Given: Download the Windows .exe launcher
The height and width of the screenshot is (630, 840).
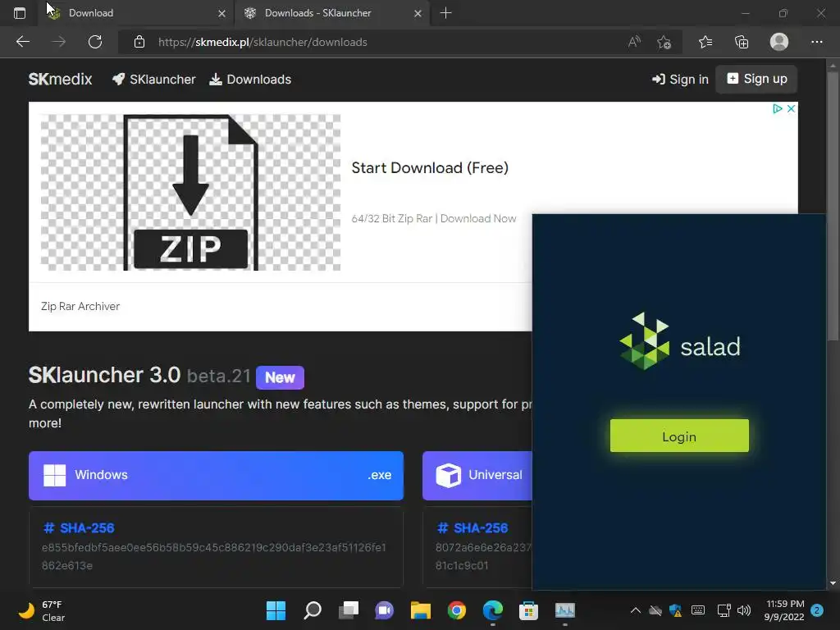Looking at the screenshot, I should [216, 476].
